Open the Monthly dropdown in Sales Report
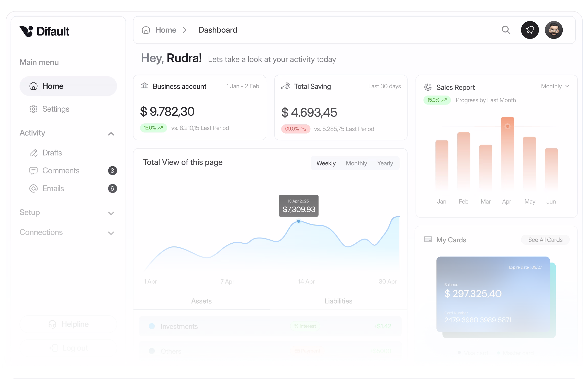This screenshot has width=588, height=379. pos(555,86)
